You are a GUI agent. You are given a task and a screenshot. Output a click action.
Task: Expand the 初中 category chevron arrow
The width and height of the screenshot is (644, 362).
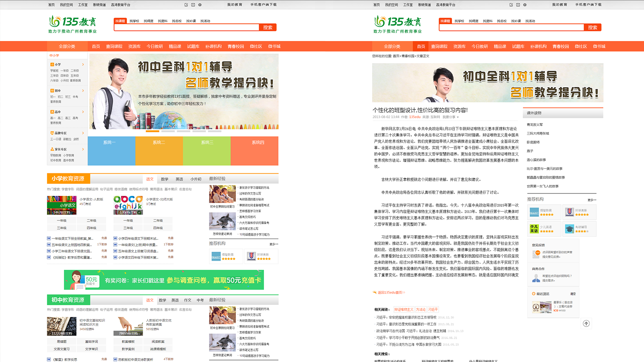(83, 91)
